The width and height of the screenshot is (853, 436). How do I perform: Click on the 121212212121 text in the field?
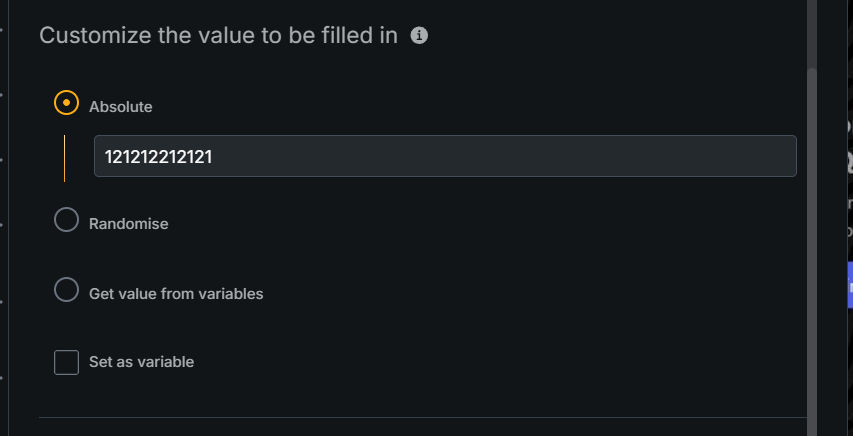(x=158, y=157)
